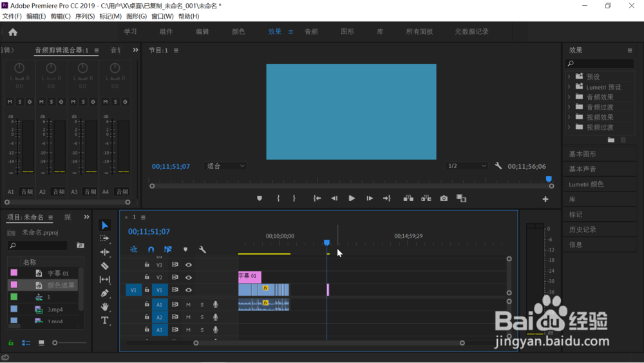Expand the 视频过渡 folder
The image size is (644, 363).
point(569,127)
